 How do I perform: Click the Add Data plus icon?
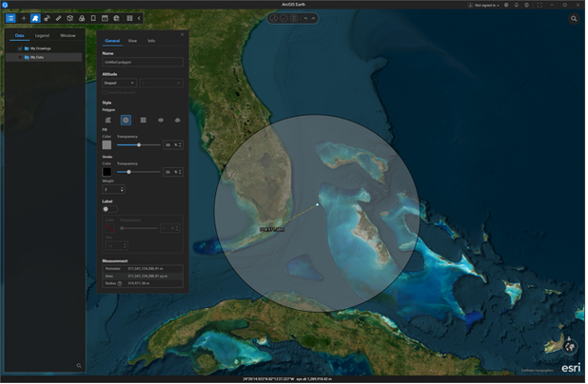click(24, 18)
